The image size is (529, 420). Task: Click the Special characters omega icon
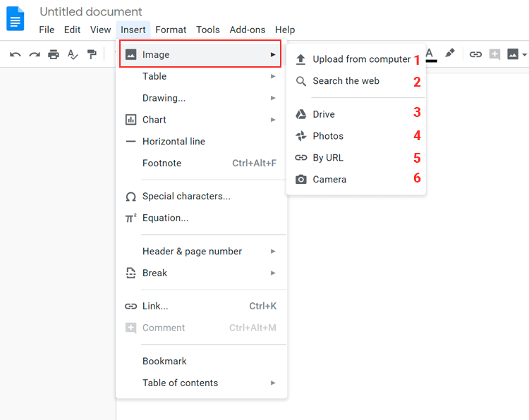[131, 197]
